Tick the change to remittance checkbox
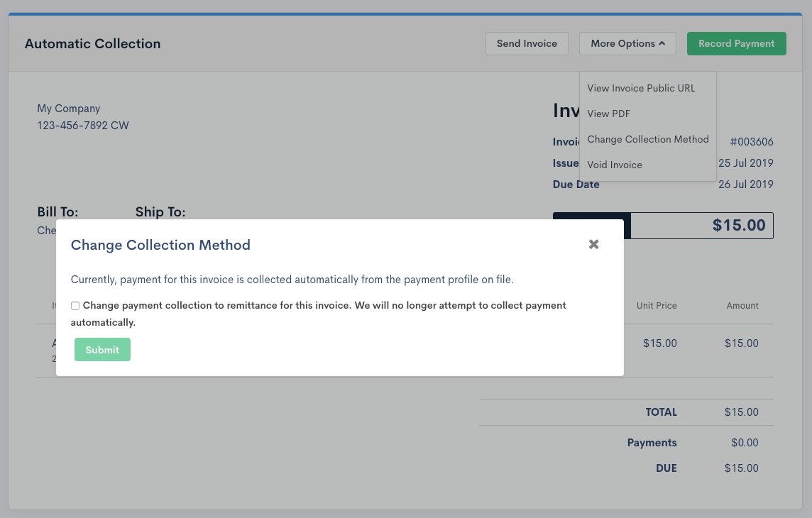This screenshot has height=518, width=812. [x=75, y=306]
